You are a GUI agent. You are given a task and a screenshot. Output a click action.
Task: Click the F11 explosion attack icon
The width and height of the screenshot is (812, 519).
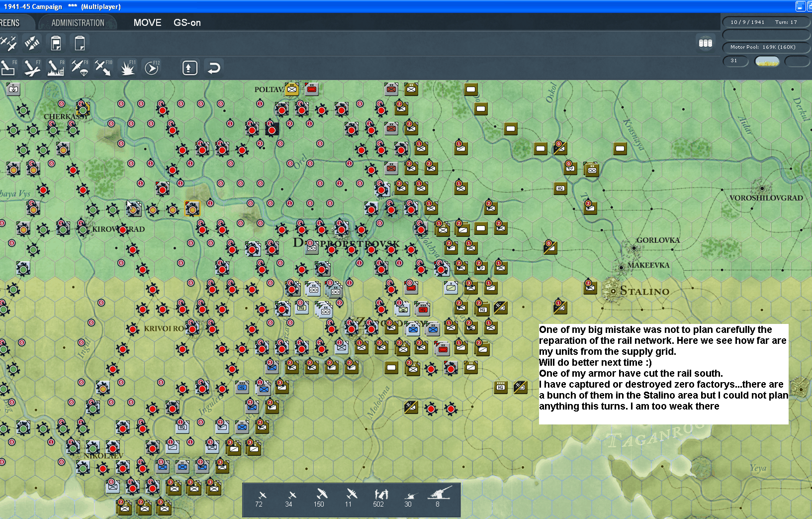128,67
